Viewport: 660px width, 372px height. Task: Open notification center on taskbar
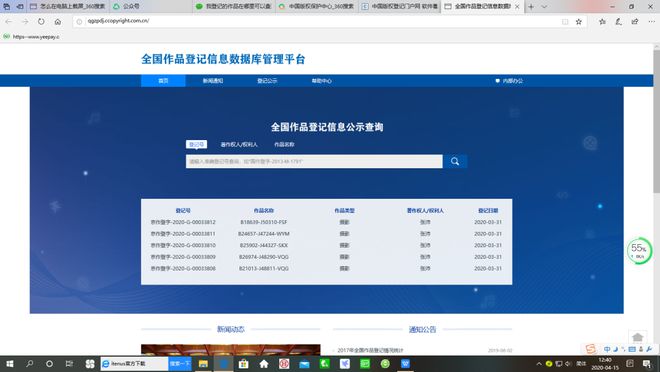point(647,364)
